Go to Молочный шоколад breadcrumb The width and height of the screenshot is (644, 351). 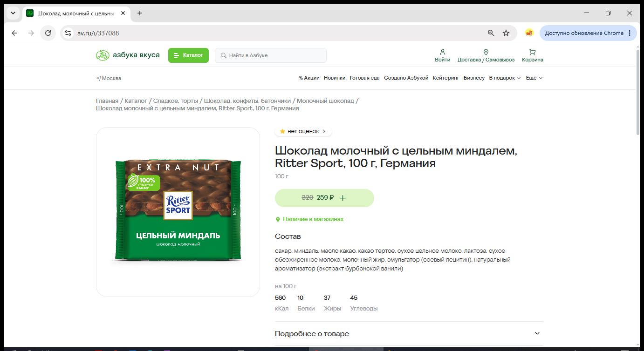pyautogui.click(x=325, y=101)
